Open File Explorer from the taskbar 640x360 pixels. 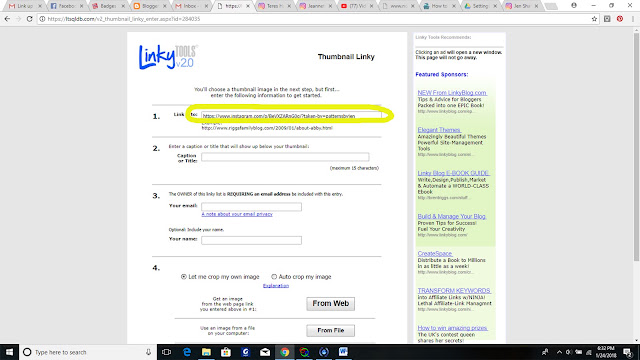[207, 352]
